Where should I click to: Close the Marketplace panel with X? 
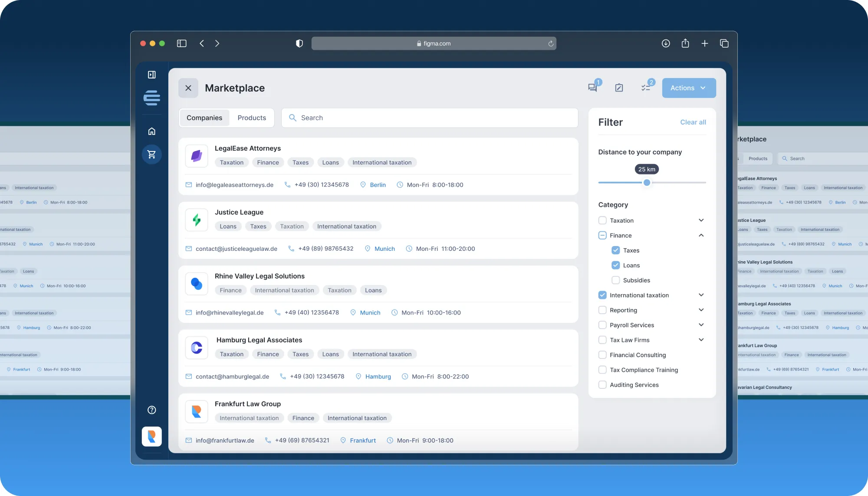[188, 88]
